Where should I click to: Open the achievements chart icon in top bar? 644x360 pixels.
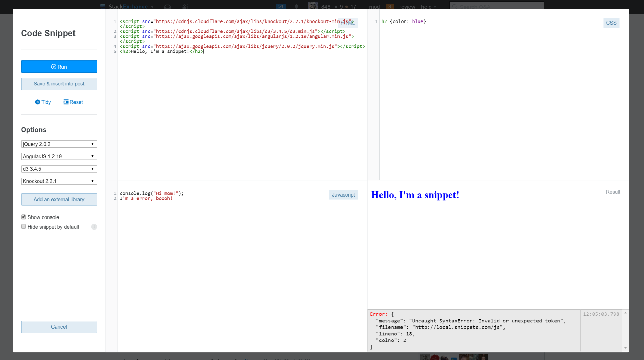coord(185,6)
